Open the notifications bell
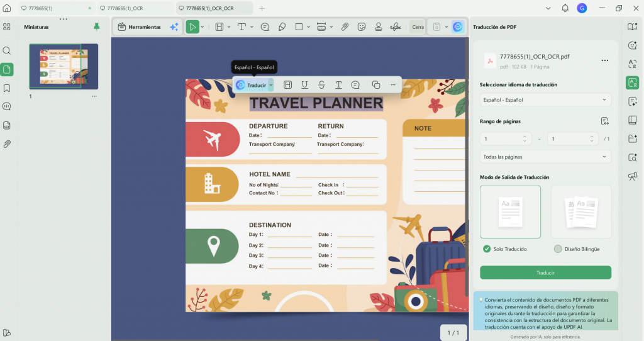The width and height of the screenshot is (644, 341). point(565,8)
